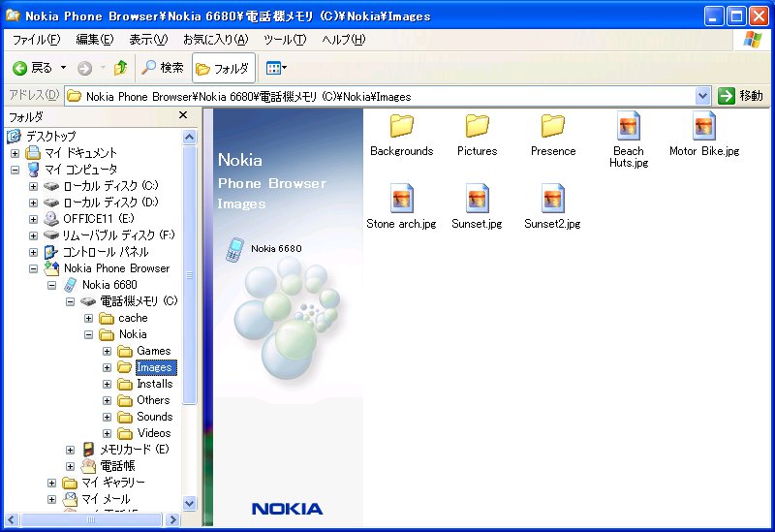The height and width of the screenshot is (532, 775).
Task: Select the Nokia 6680 phone icon in tree
Action: pos(70,285)
